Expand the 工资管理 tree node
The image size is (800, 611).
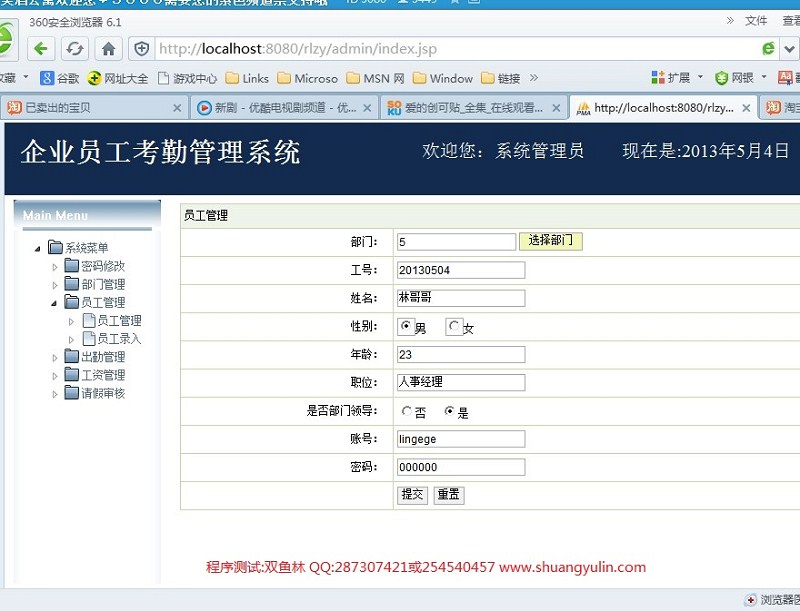tap(56, 375)
